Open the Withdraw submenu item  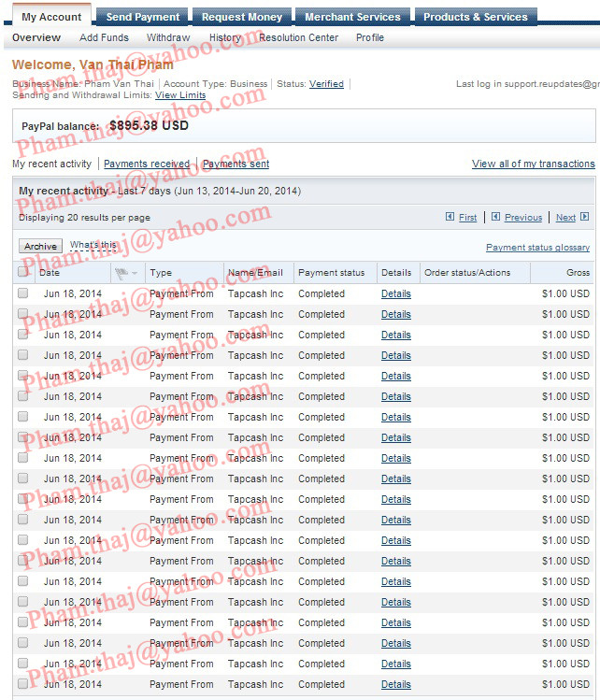tap(168, 37)
